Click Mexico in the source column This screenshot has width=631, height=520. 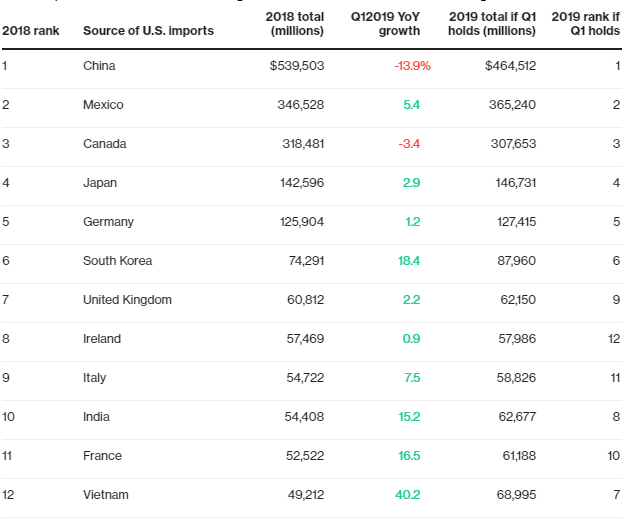pyautogui.click(x=104, y=105)
